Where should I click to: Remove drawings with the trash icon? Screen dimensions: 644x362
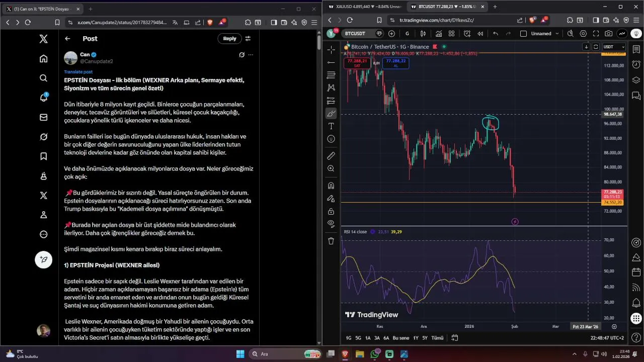[x=331, y=241]
